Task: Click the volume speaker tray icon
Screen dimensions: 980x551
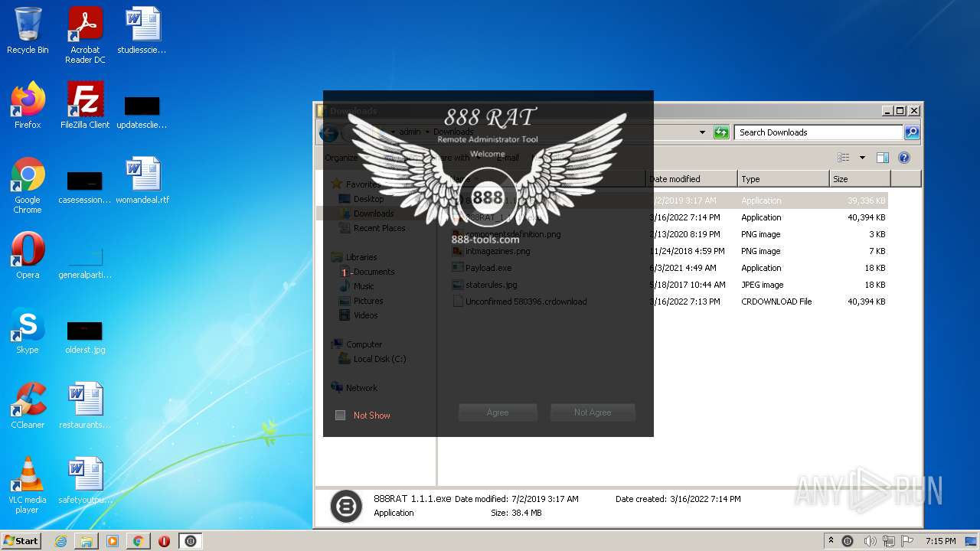Action: click(870, 541)
